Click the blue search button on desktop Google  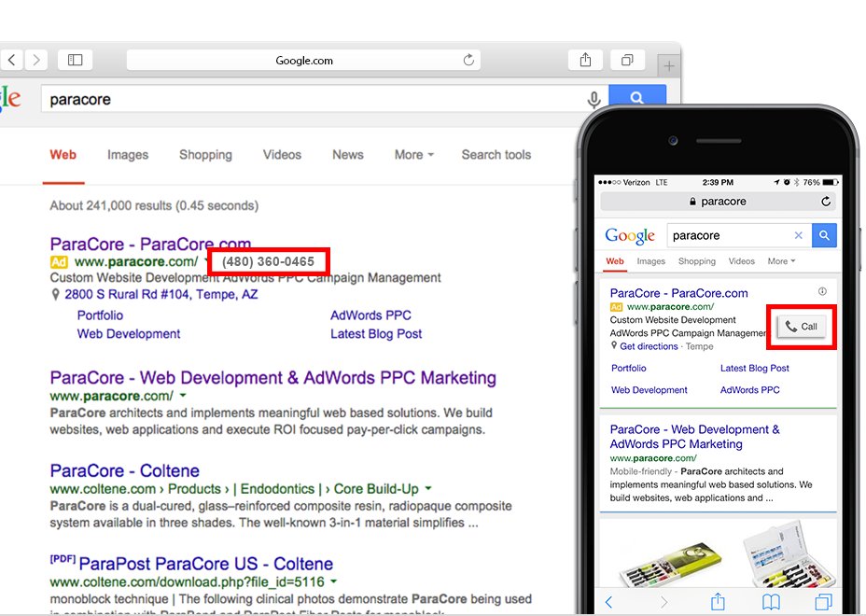coord(637,97)
